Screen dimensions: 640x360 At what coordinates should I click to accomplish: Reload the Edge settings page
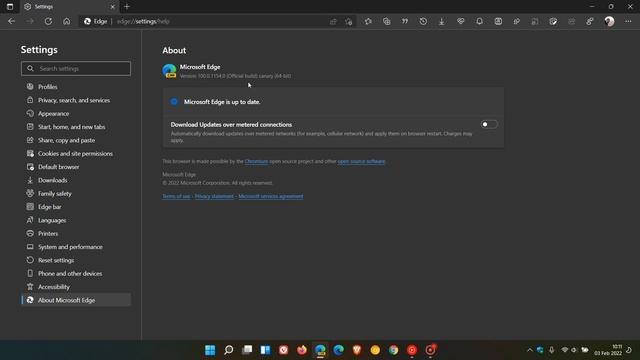tap(48, 21)
